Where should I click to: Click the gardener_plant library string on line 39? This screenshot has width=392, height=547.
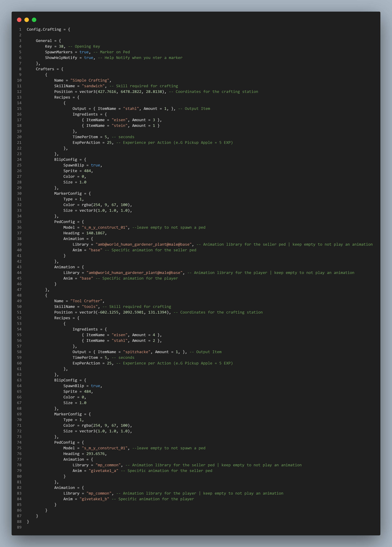143,244
